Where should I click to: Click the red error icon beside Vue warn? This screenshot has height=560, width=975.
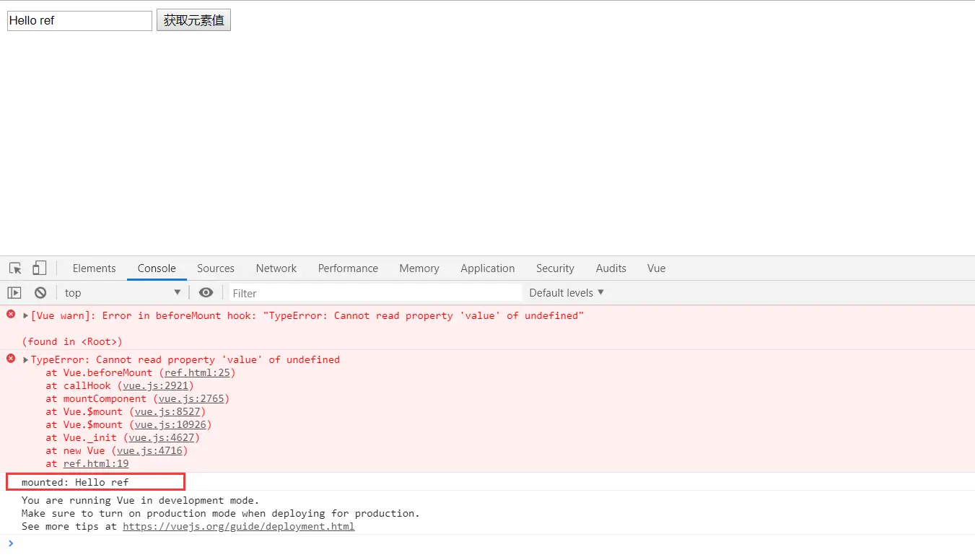[10, 315]
